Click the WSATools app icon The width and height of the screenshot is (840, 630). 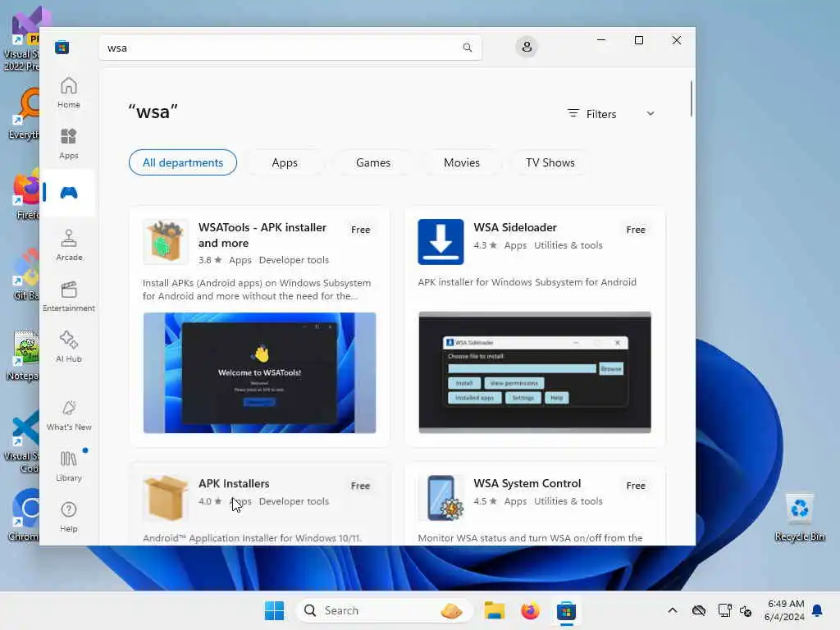tap(166, 242)
